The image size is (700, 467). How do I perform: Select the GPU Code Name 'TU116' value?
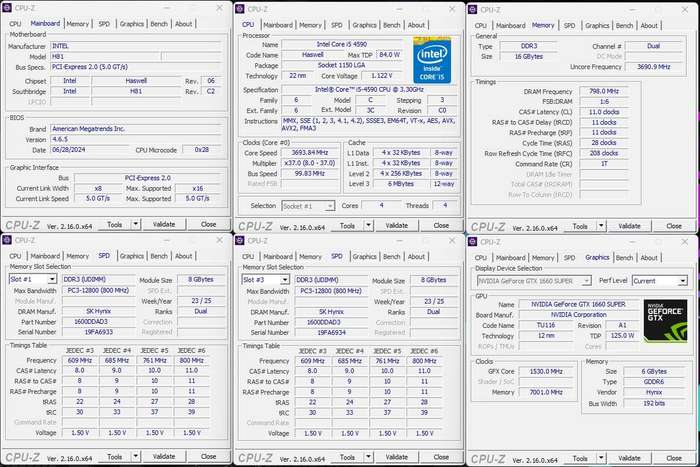(546, 325)
